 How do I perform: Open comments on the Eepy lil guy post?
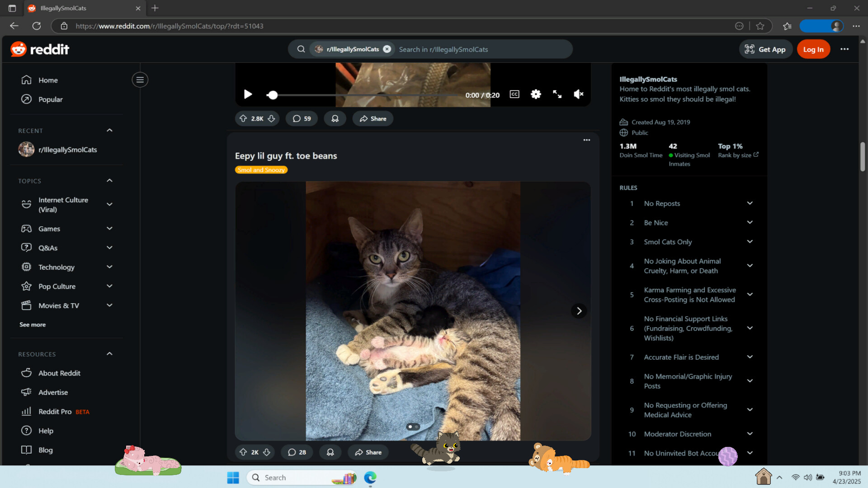tap(297, 452)
